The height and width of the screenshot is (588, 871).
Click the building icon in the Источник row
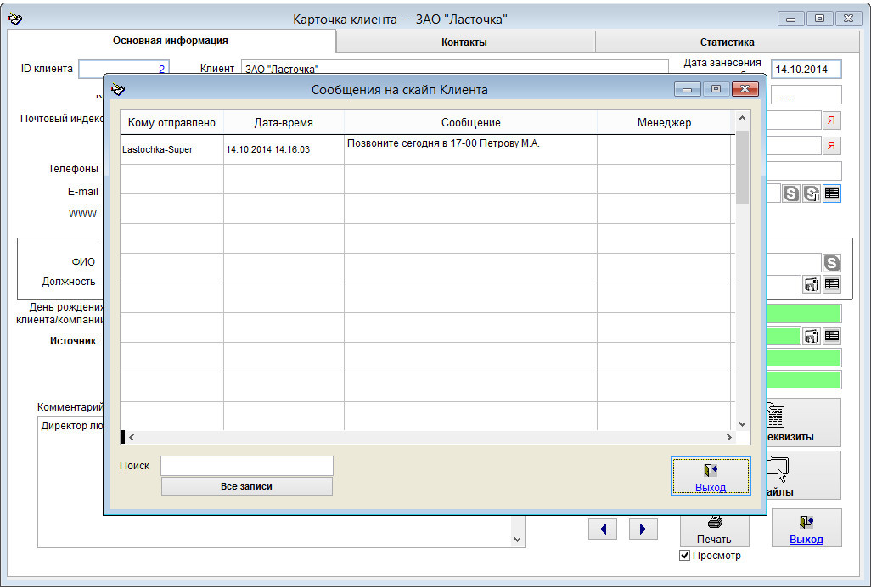click(x=812, y=335)
